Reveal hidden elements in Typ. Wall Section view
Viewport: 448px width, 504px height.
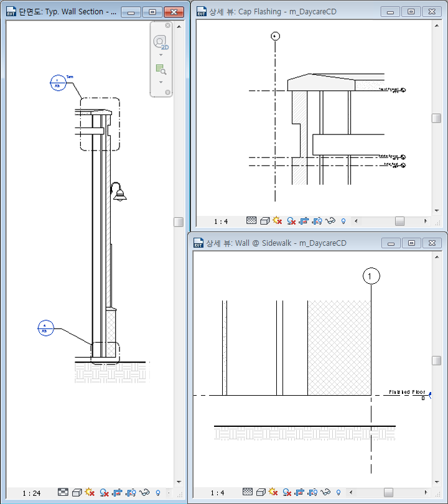click(x=158, y=492)
